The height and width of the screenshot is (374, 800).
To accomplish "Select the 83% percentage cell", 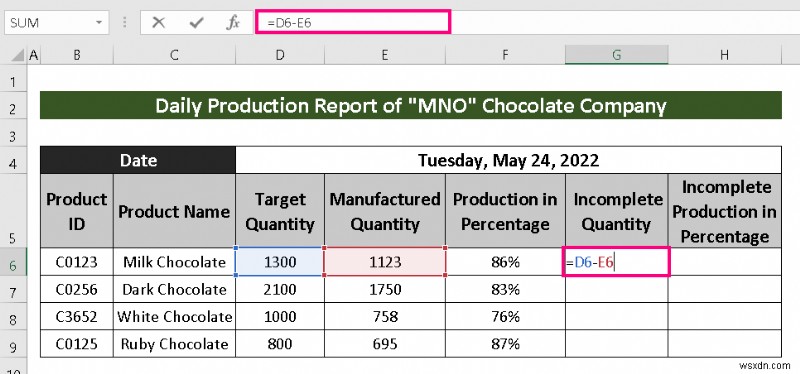I will [x=505, y=289].
